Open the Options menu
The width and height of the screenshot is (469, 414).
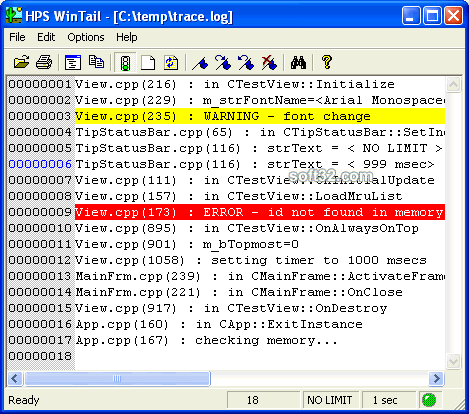pyautogui.click(x=86, y=37)
